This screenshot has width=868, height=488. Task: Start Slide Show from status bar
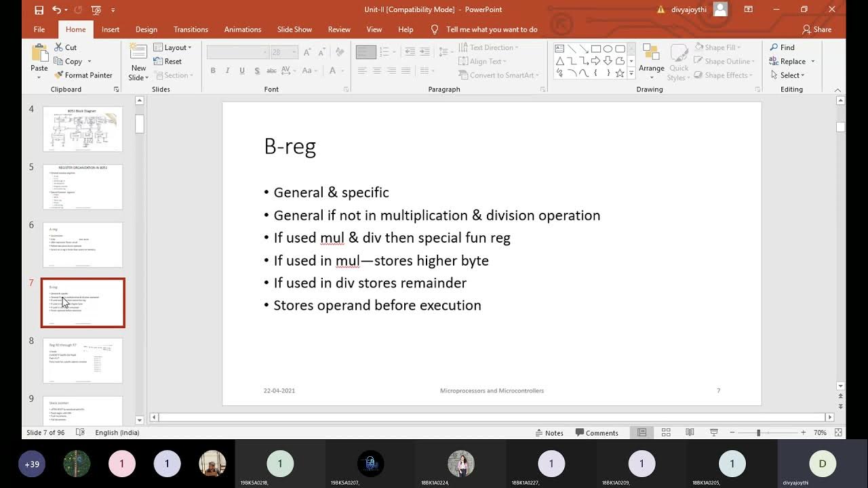714,432
